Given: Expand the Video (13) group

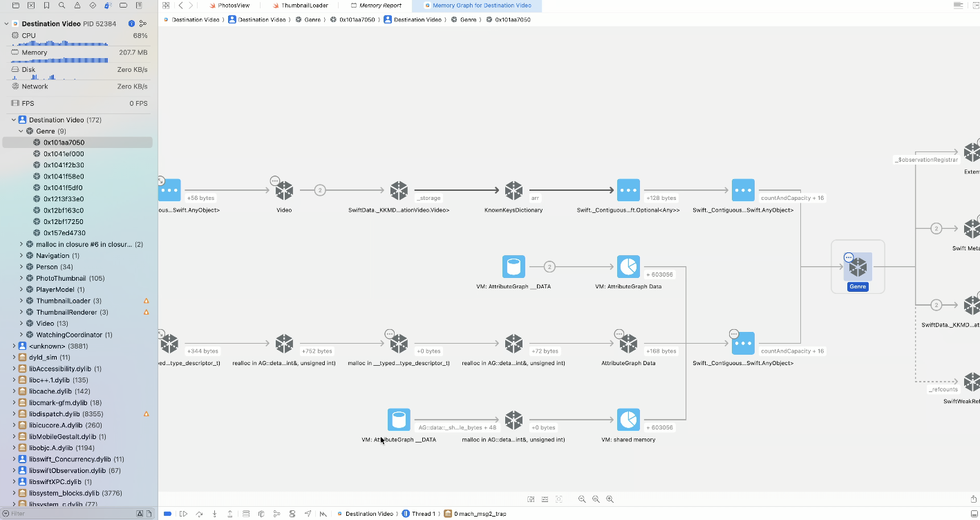Looking at the screenshot, I should [x=21, y=323].
